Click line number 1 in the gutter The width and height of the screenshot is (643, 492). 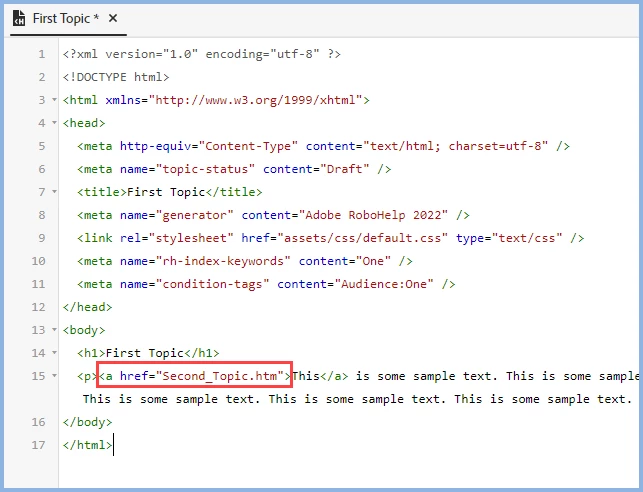click(x=41, y=54)
